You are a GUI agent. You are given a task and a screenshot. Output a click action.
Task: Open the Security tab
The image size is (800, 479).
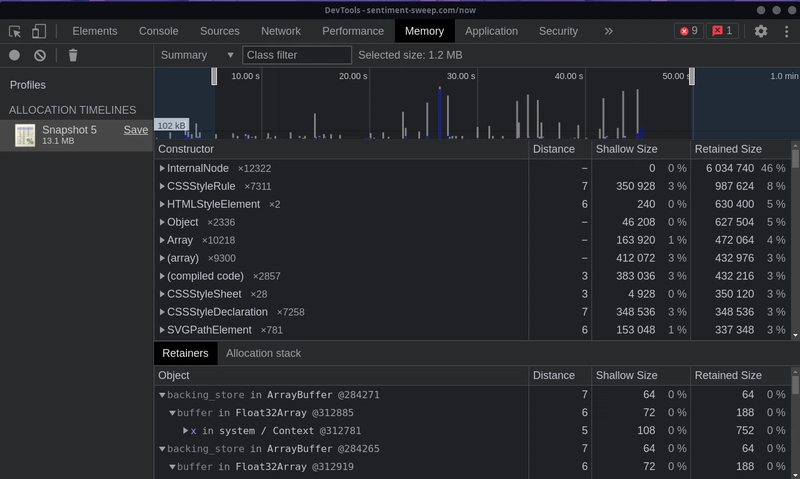pyautogui.click(x=559, y=31)
